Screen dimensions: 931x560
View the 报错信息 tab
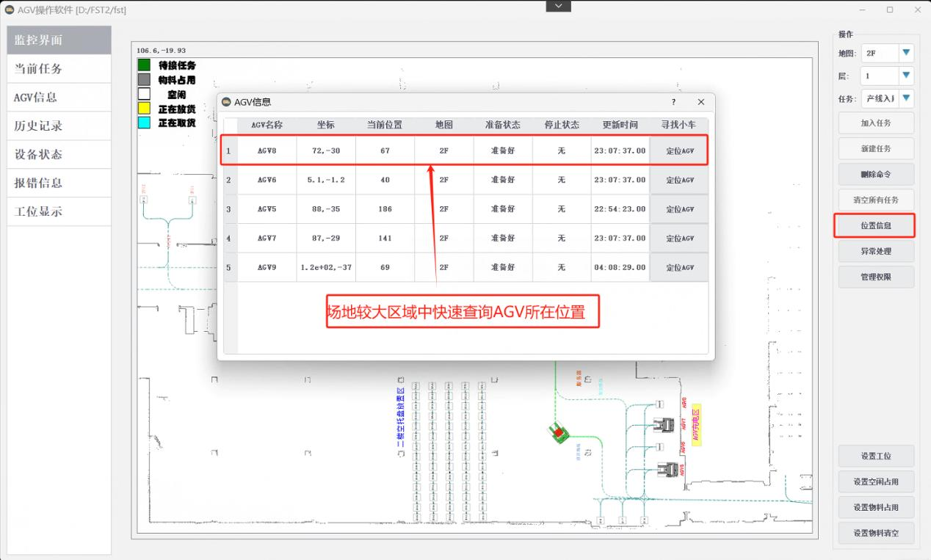click(x=59, y=183)
